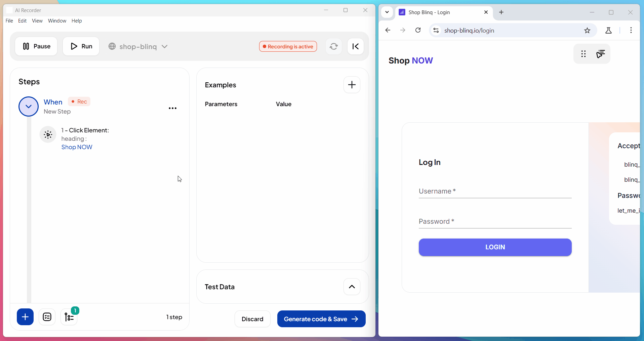Open the shop-blinq environment dropdown
Viewport: 644px width, 341px height.
click(138, 46)
